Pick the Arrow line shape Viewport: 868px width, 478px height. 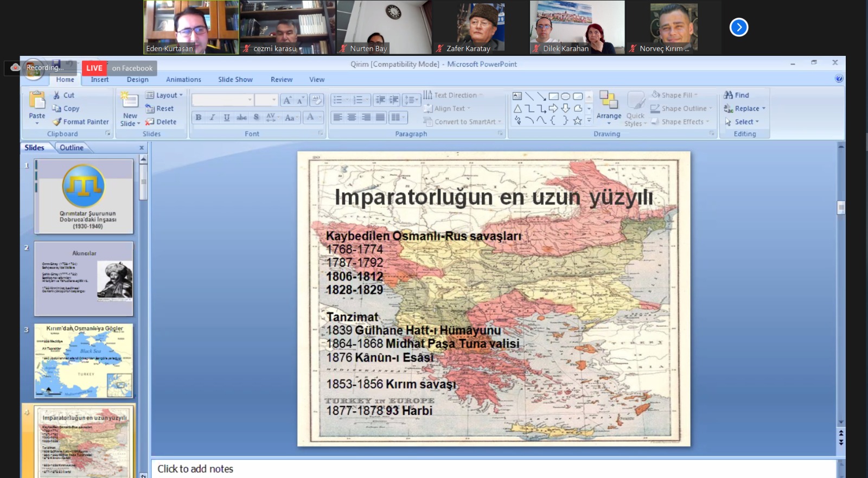(x=541, y=96)
